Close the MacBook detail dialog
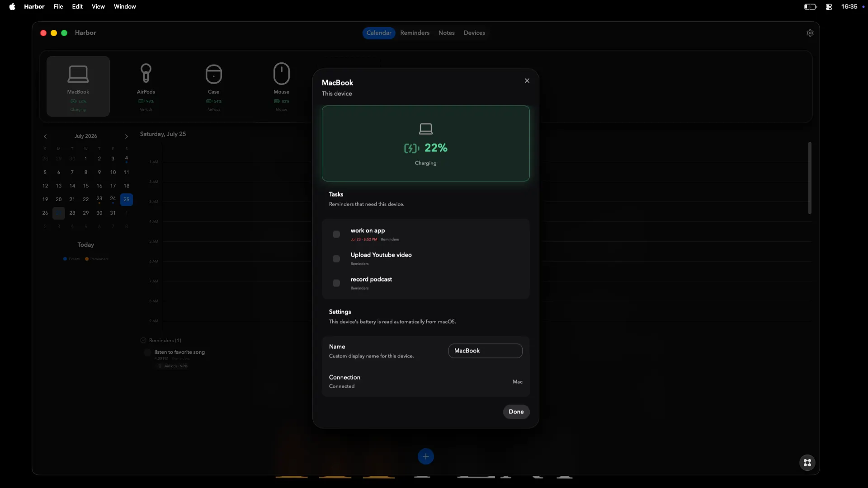This screenshot has width=868, height=488. click(x=527, y=81)
